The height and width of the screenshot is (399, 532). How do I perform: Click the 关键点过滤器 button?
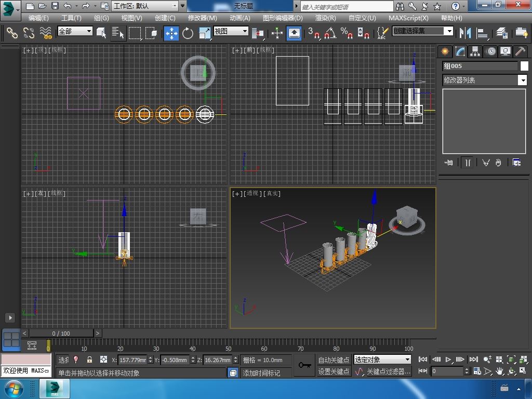(389, 371)
